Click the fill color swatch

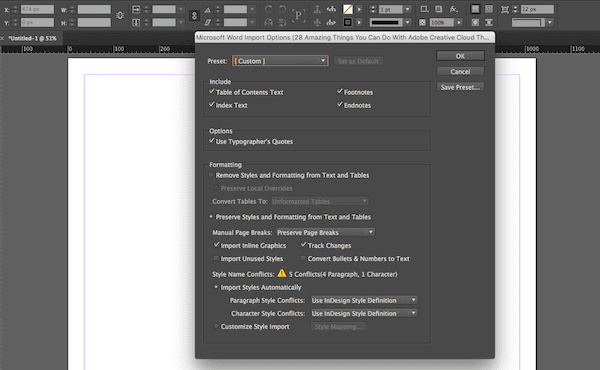[347, 9]
